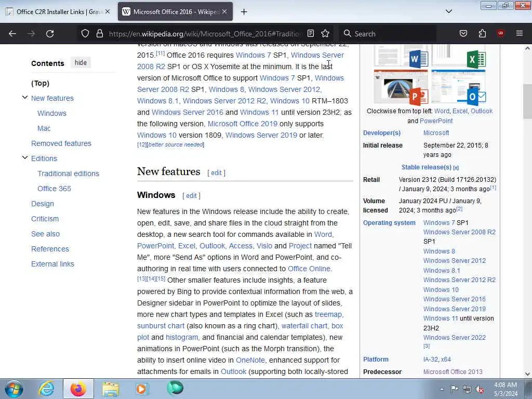Jump to (Top) in contents
The width and height of the screenshot is (532, 399).
click(x=40, y=83)
